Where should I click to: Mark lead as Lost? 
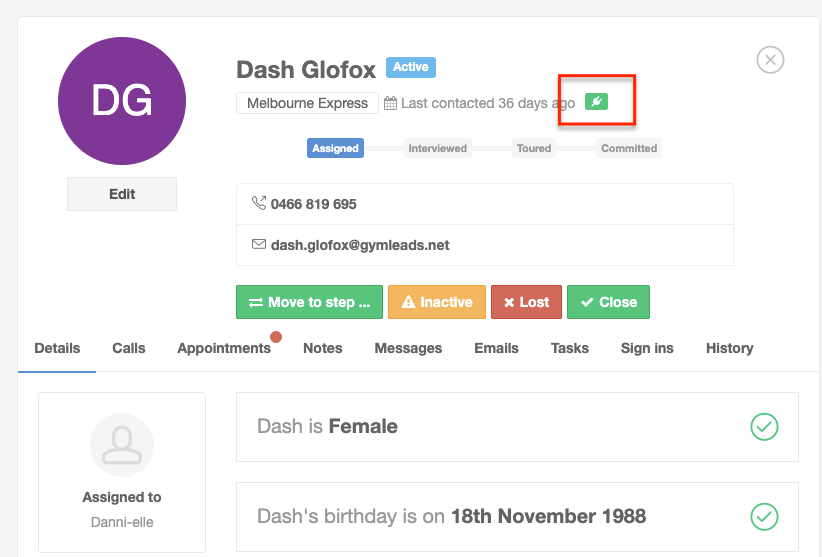(526, 302)
